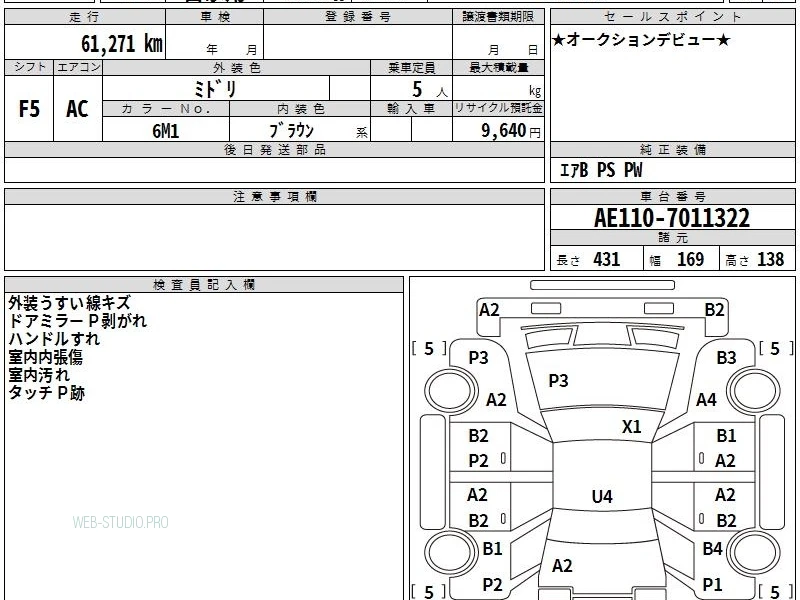Select the exterior color ミドリ
The height and width of the screenshot is (600, 800).
pos(215,89)
